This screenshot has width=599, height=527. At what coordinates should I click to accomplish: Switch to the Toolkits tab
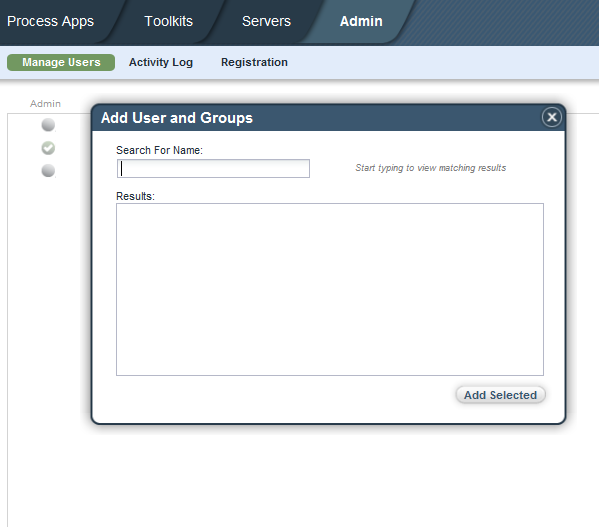coord(168,21)
